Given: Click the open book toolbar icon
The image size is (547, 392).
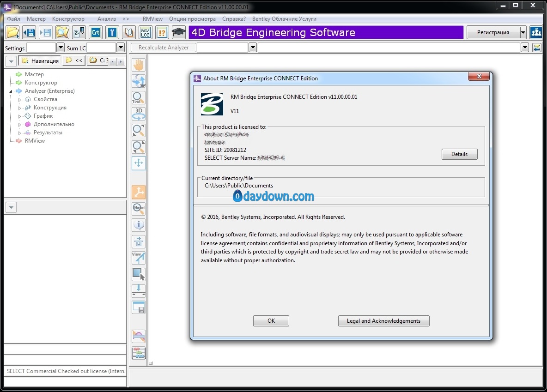Looking at the screenshot, I should [x=129, y=32].
